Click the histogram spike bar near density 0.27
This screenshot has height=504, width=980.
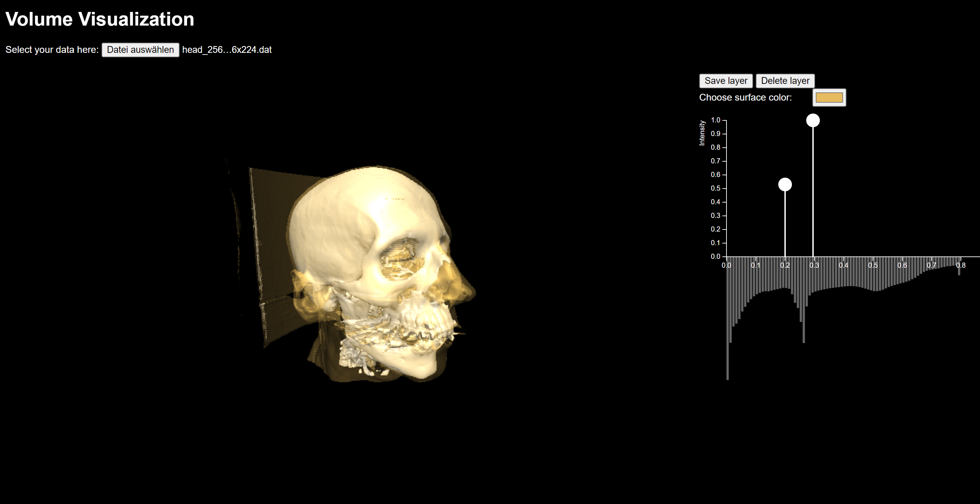tap(803, 300)
